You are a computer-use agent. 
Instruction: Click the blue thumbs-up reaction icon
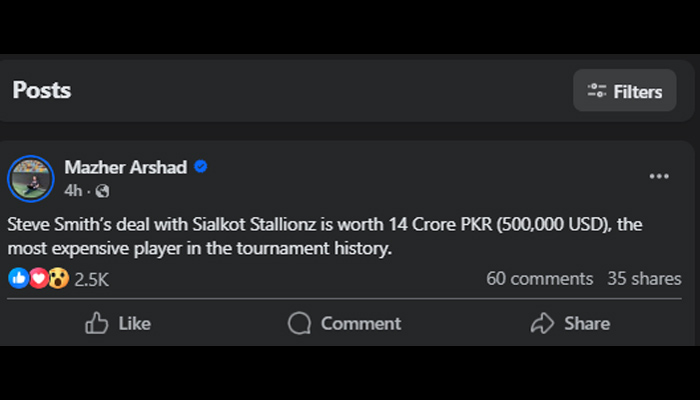[18, 278]
